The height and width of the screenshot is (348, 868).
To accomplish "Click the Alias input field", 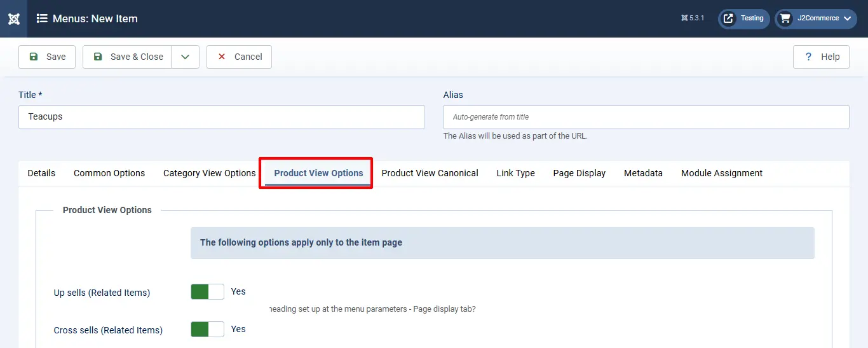I will coord(646,117).
